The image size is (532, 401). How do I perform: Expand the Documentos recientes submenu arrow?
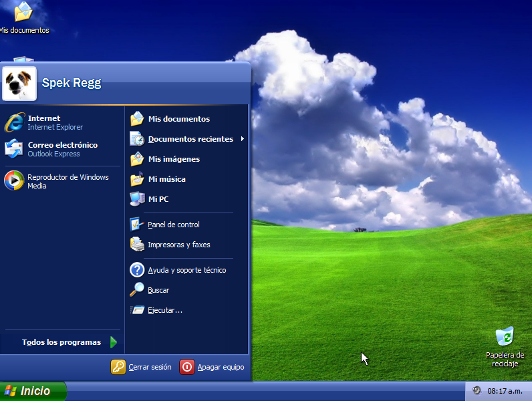[x=242, y=139]
